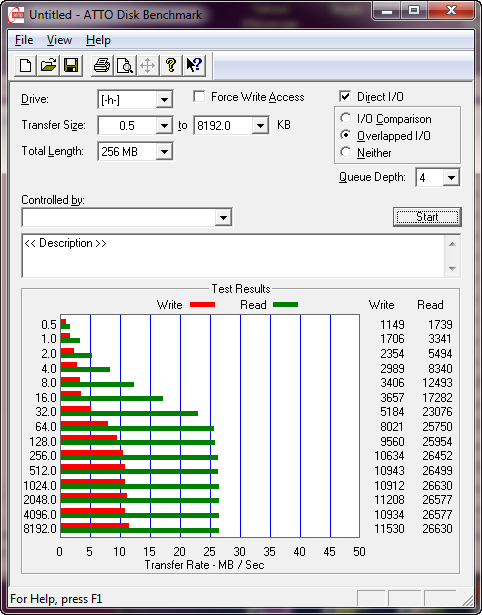This screenshot has height=615, width=482.
Task: Click inside the Description text box
Action: [x=234, y=256]
